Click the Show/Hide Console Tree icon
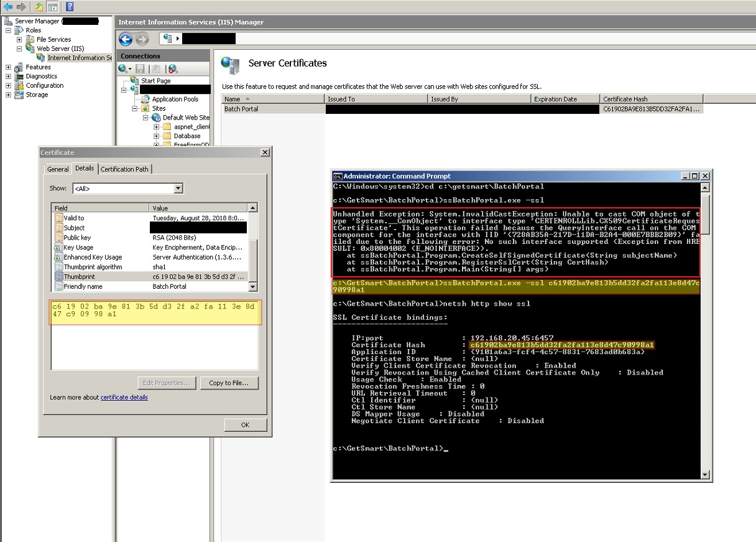This screenshot has width=756, height=542. click(x=52, y=7)
